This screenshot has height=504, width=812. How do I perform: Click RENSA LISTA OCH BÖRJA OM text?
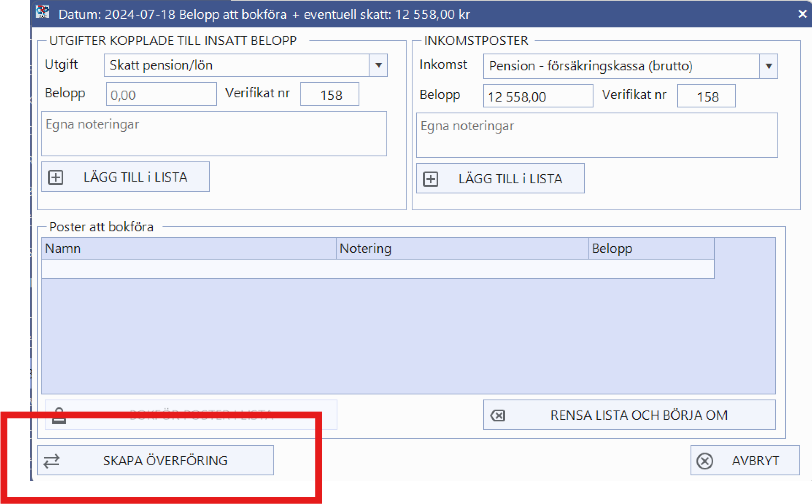639,416
